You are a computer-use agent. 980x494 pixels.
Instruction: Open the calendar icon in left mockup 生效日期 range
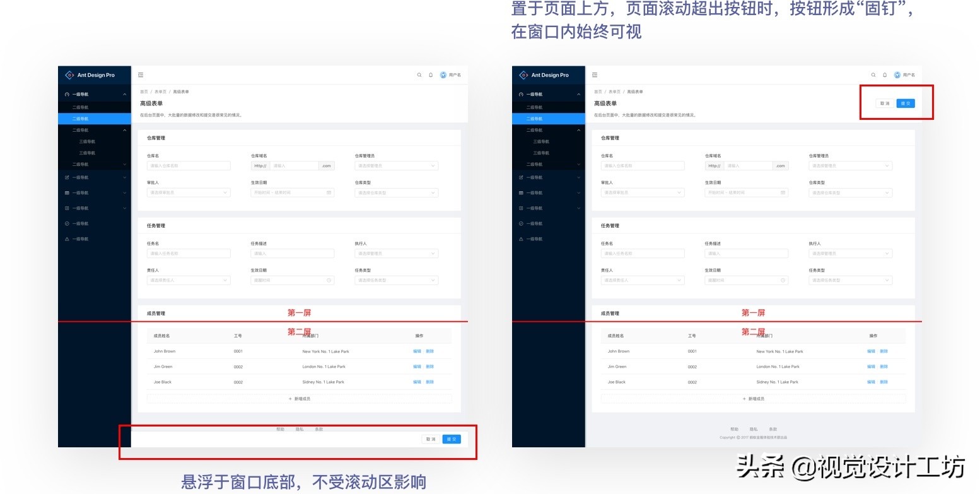pos(329,192)
